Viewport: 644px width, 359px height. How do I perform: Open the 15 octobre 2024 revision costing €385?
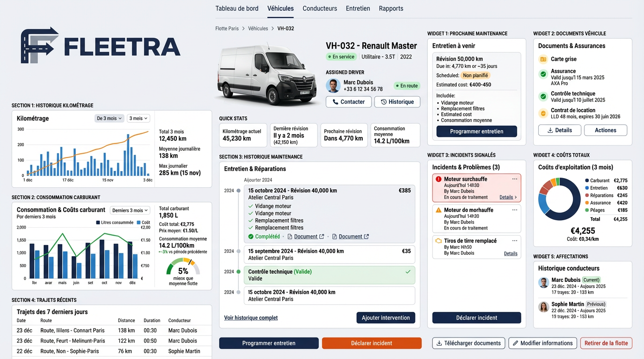pos(329,214)
